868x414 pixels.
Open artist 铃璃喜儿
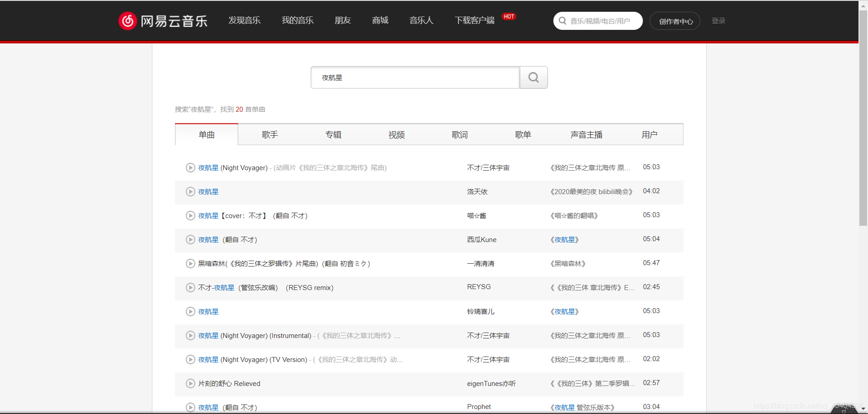click(x=481, y=312)
